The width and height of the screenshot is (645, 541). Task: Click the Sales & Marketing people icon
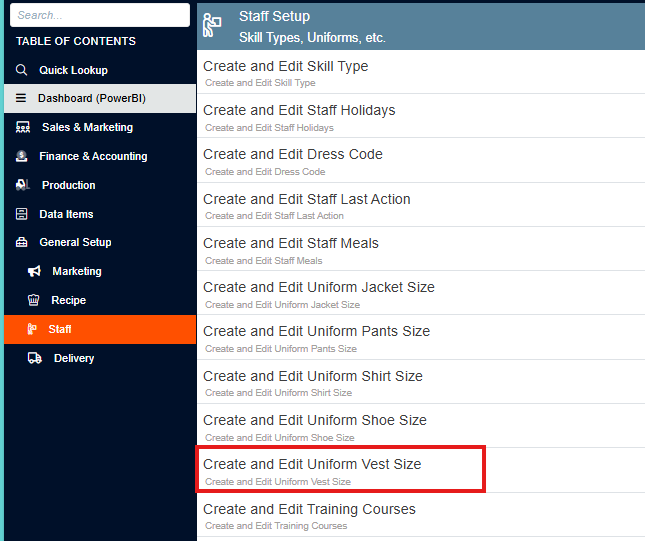pos(23,127)
